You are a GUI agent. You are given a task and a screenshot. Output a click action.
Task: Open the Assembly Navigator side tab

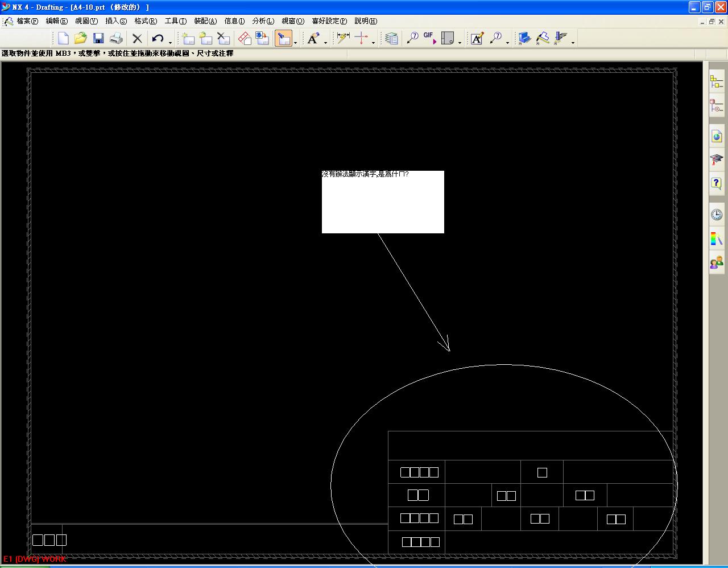(717, 81)
